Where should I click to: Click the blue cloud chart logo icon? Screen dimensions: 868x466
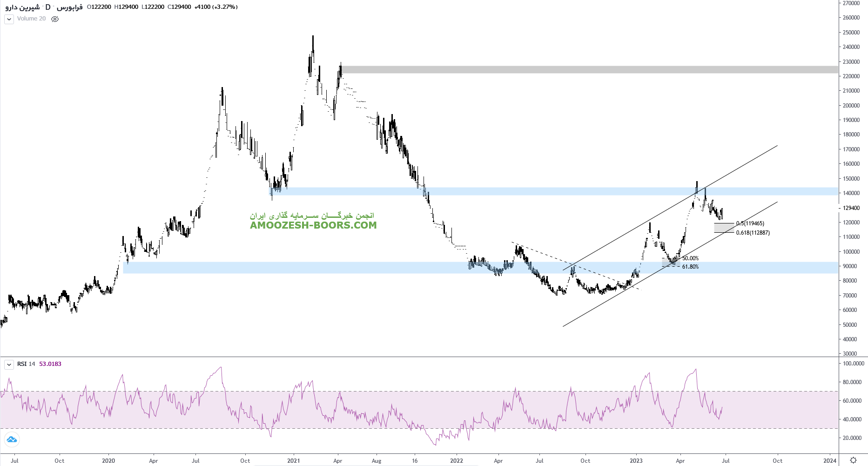click(x=12, y=439)
